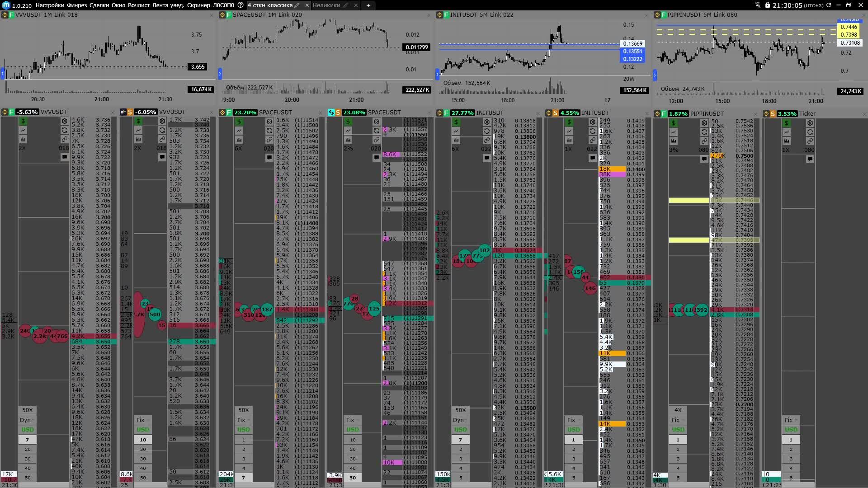
Task: Click histogram bars icon in VVVUSDT spot panel
Action: point(138,139)
